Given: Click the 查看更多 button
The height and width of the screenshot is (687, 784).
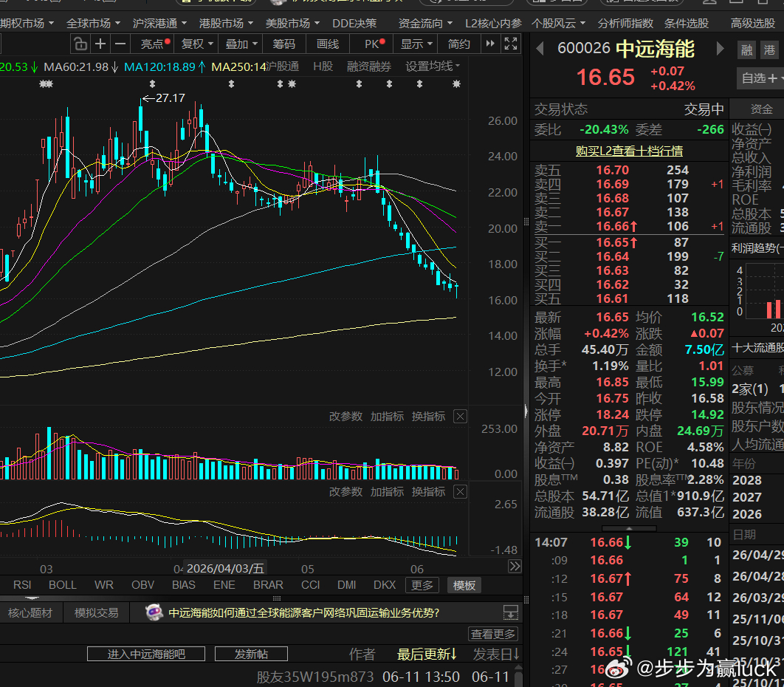Looking at the screenshot, I should pyautogui.click(x=493, y=635).
